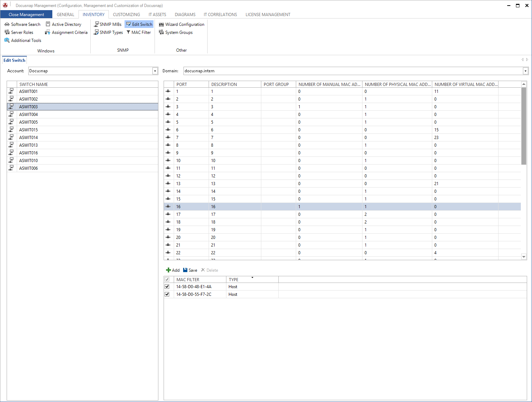Delete the selected MAC filter

click(210, 270)
